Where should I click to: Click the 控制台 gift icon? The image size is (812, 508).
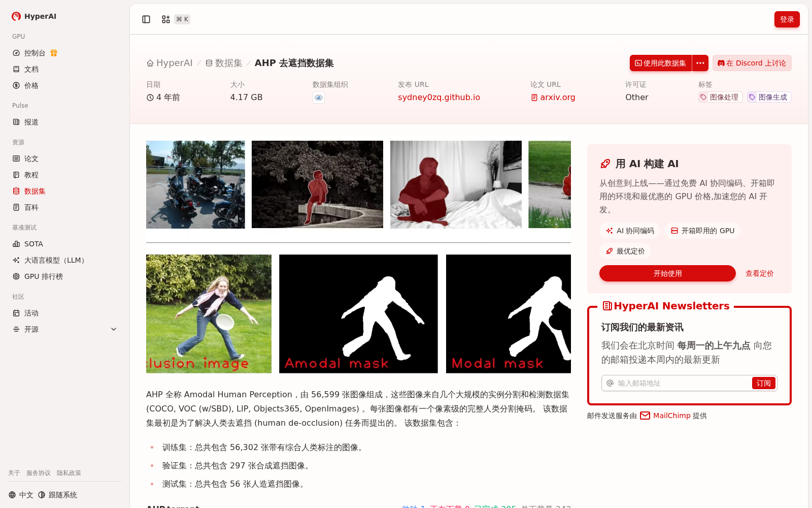coord(54,53)
